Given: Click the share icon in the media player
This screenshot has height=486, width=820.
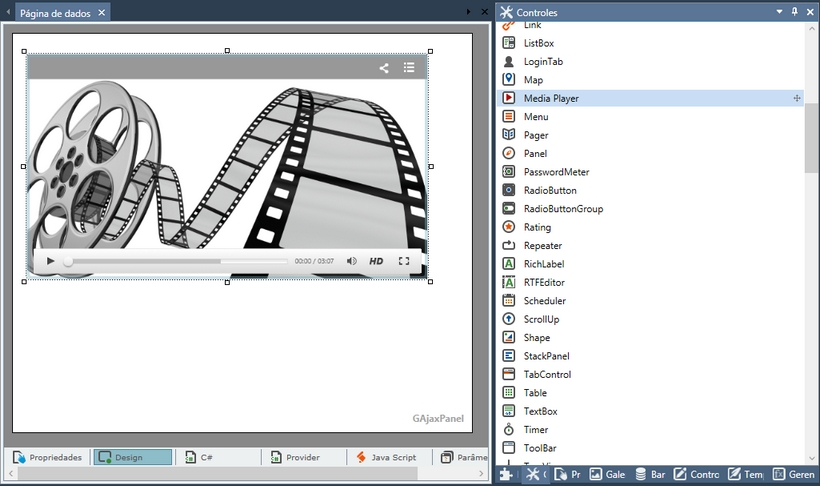Looking at the screenshot, I should 384,68.
